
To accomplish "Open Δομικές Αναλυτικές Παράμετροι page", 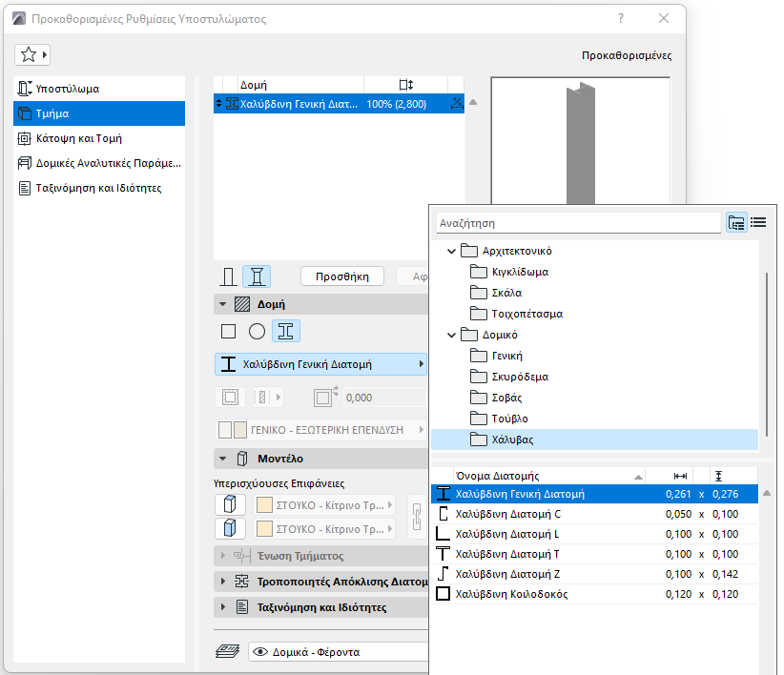I will click(x=99, y=163).
